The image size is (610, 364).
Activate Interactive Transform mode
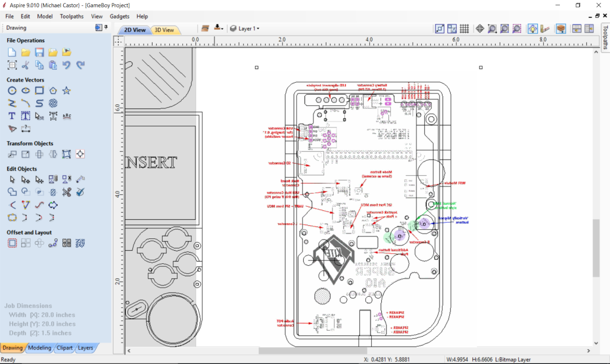[x=39, y=179]
